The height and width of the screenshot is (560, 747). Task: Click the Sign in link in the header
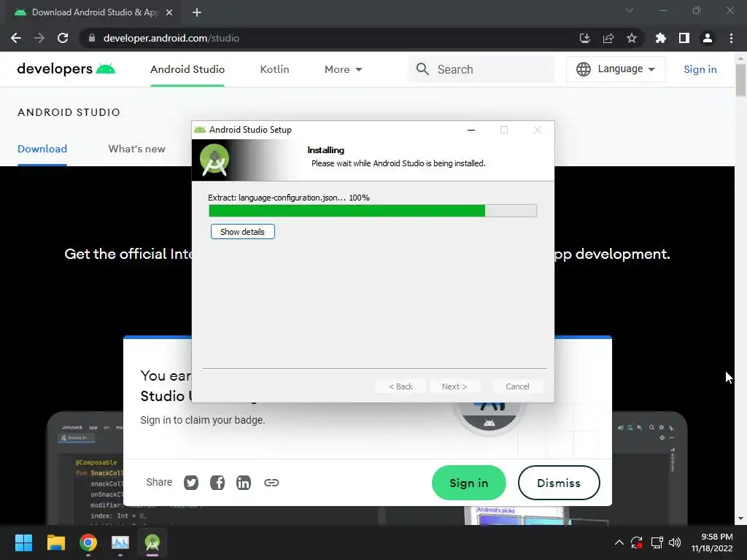700,69
